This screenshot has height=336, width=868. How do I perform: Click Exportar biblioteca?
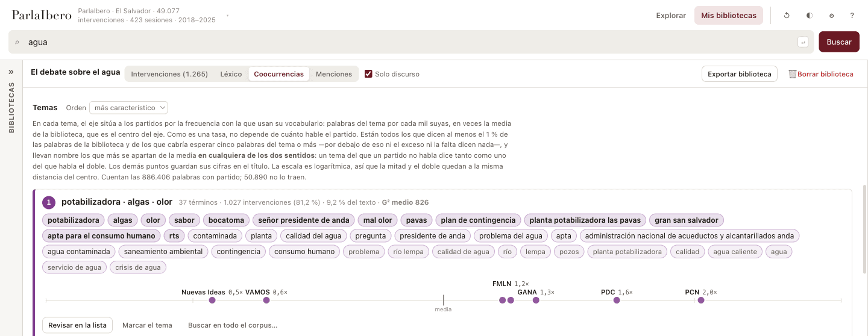tap(740, 74)
